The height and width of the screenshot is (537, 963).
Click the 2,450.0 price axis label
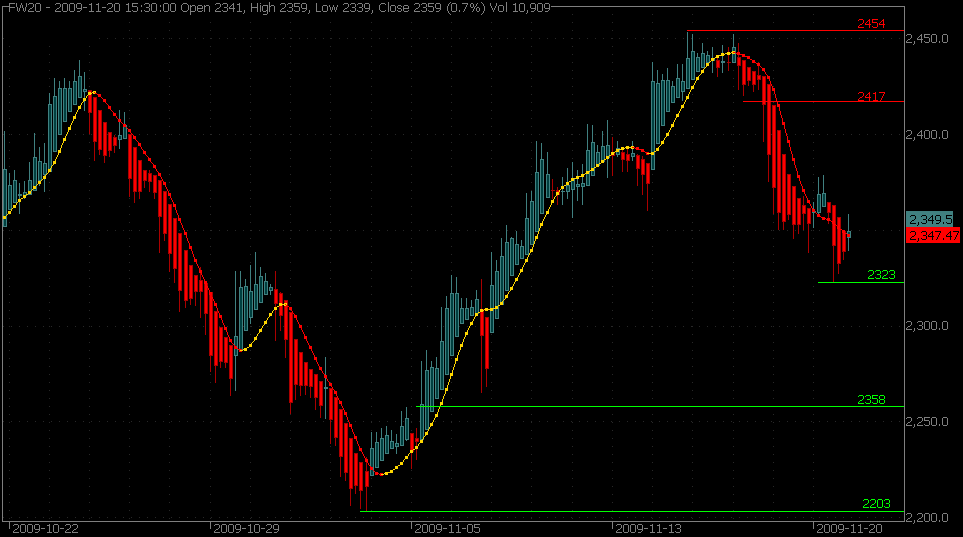(927, 39)
